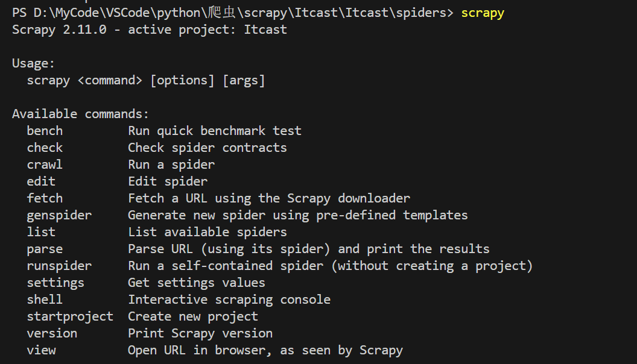637x364 pixels.
Task: Click the 'list' command name
Action: [x=41, y=232]
